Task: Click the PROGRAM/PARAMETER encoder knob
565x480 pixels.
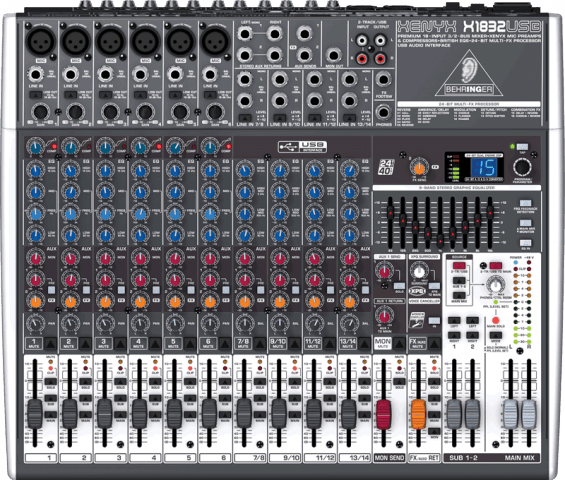Action: coord(522,168)
